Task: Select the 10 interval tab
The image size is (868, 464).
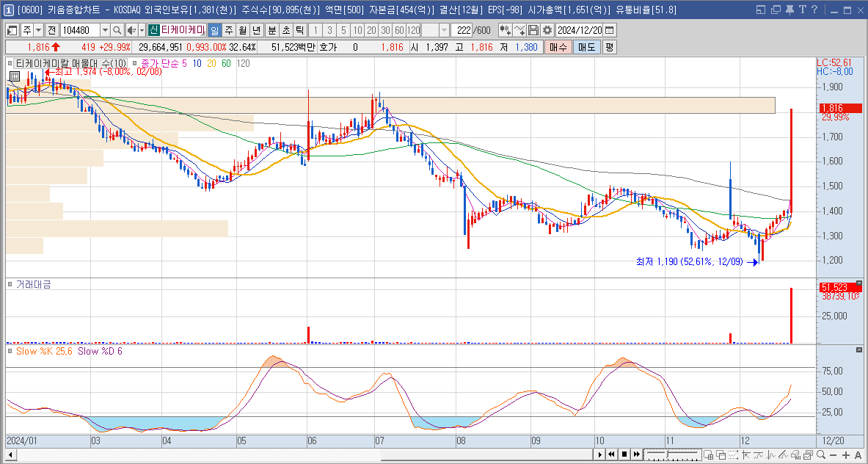Action: coord(357,30)
